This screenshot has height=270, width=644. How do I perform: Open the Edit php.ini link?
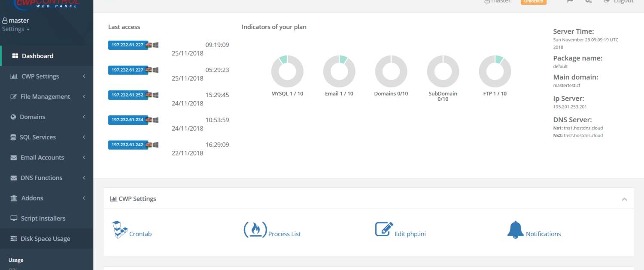[410, 234]
